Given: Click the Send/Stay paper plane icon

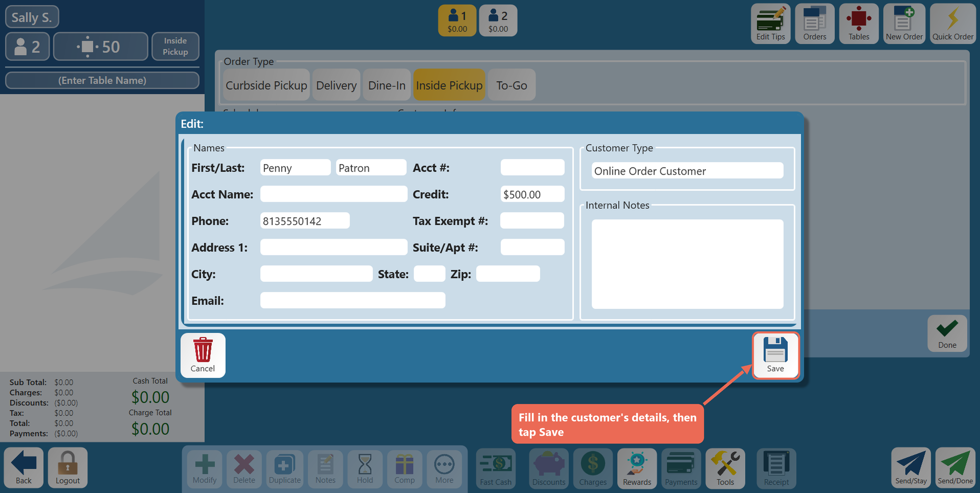Looking at the screenshot, I should pyautogui.click(x=911, y=467).
